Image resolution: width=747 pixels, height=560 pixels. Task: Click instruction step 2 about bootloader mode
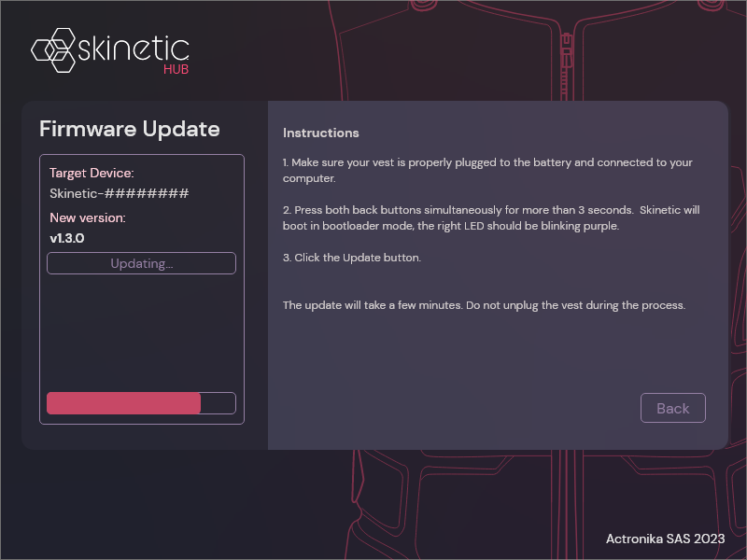tap(492, 217)
